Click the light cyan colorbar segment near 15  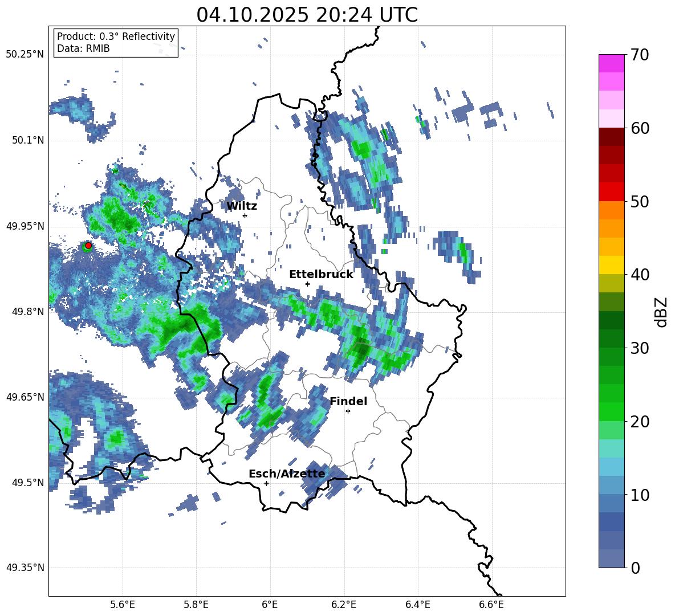coord(611,448)
